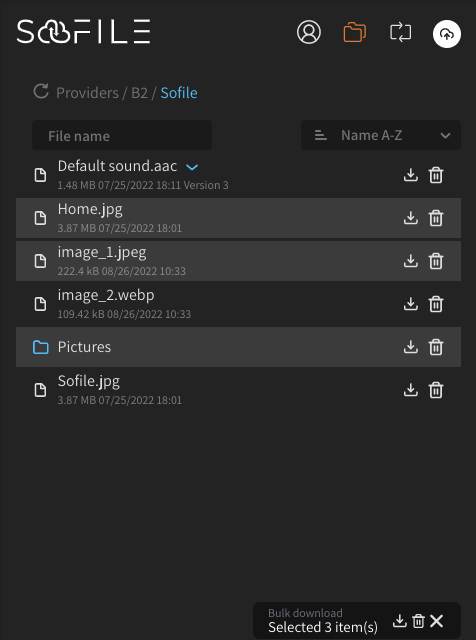Open the Name A-Z sort dropdown
The width and height of the screenshot is (476, 640).
(381, 135)
